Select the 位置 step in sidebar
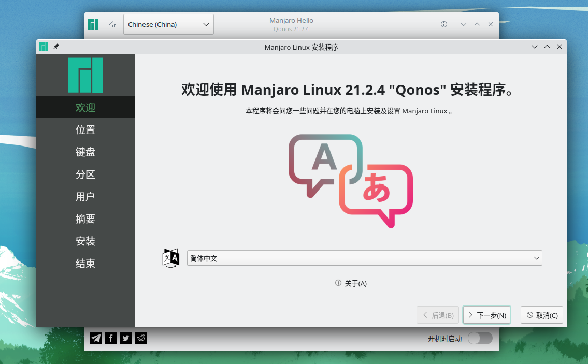 pyautogui.click(x=85, y=130)
